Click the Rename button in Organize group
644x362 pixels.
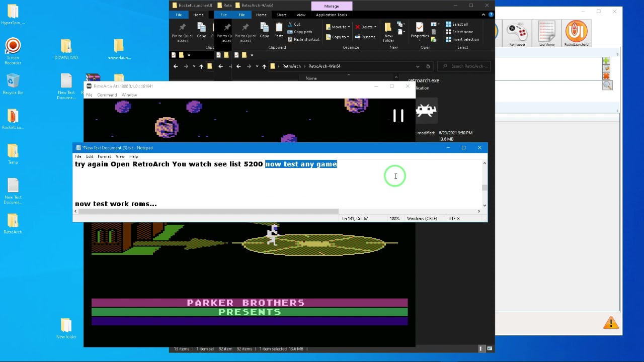click(x=365, y=37)
